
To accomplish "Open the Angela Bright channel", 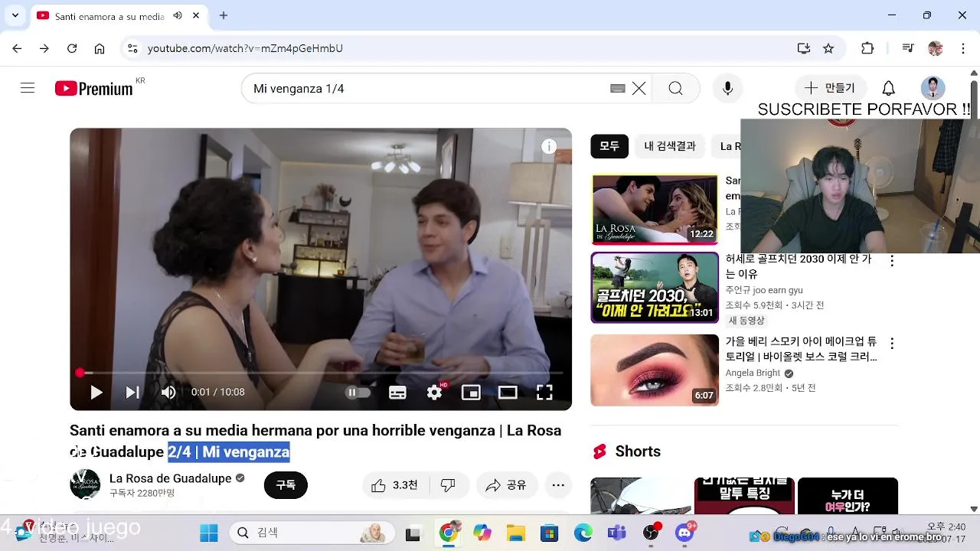I will (x=753, y=373).
